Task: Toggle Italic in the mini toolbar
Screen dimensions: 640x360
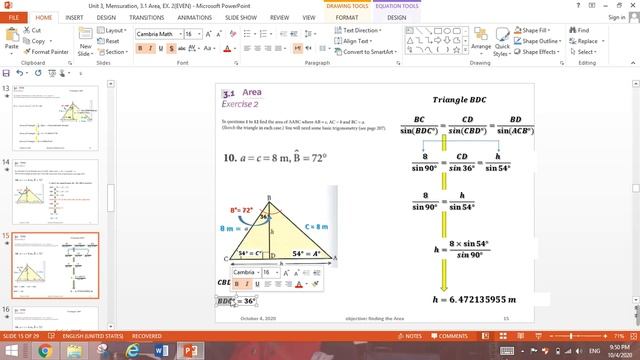Action: pos(247,284)
